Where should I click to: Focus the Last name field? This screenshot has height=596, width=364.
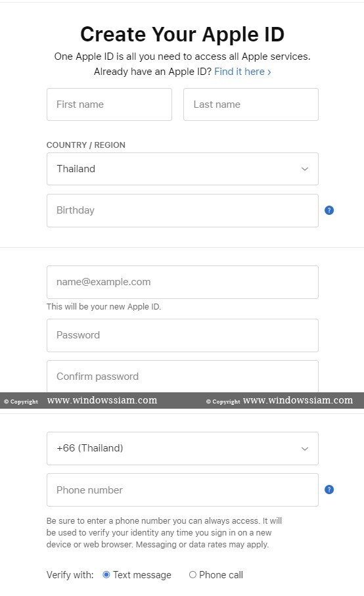[x=251, y=104]
